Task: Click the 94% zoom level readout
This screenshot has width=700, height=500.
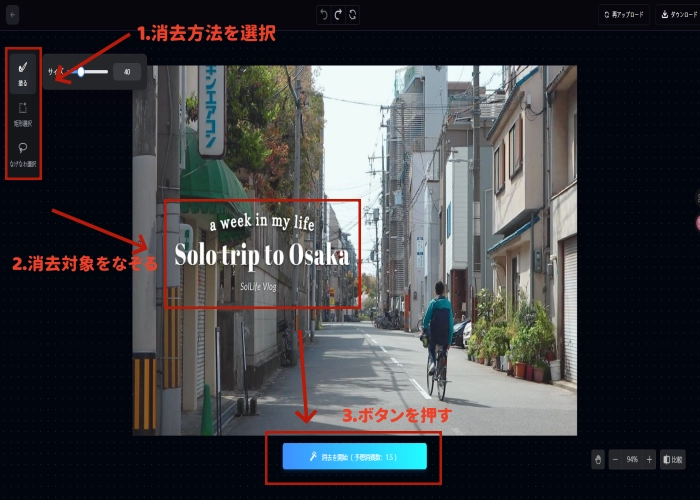Action: [x=632, y=459]
